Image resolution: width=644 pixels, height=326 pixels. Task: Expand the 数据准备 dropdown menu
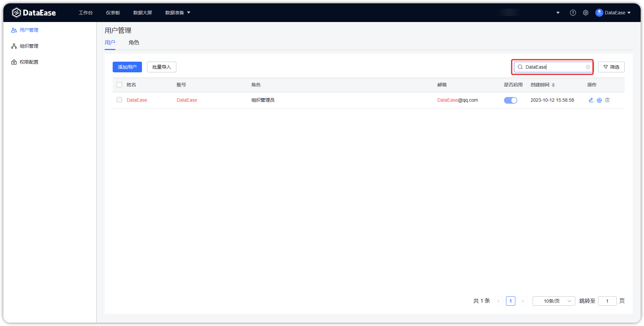click(178, 13)
